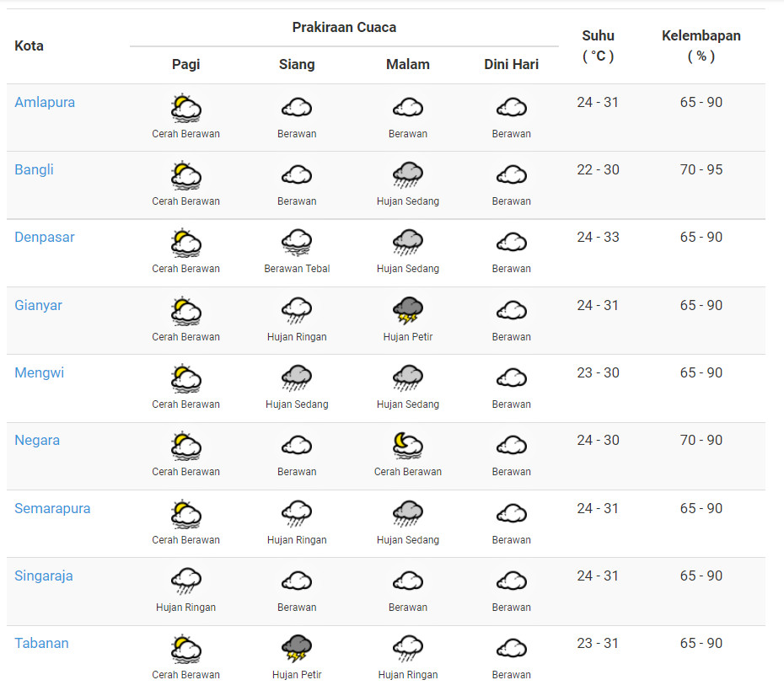This screenshot has width=784, height=696.
Task: Click Gianyar's thunderstorm icon for Malam
Action: [x=408, y=311]
